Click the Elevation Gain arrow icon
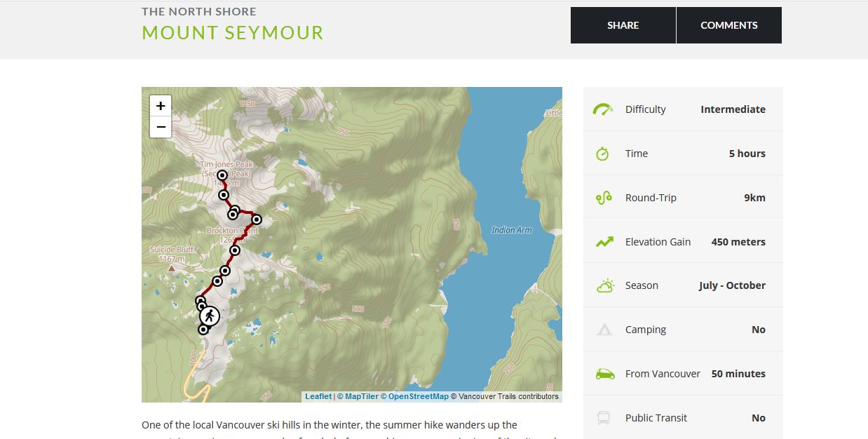Image resolution: width=868 pixels, height=439 pixels. [x=604, y=242]
